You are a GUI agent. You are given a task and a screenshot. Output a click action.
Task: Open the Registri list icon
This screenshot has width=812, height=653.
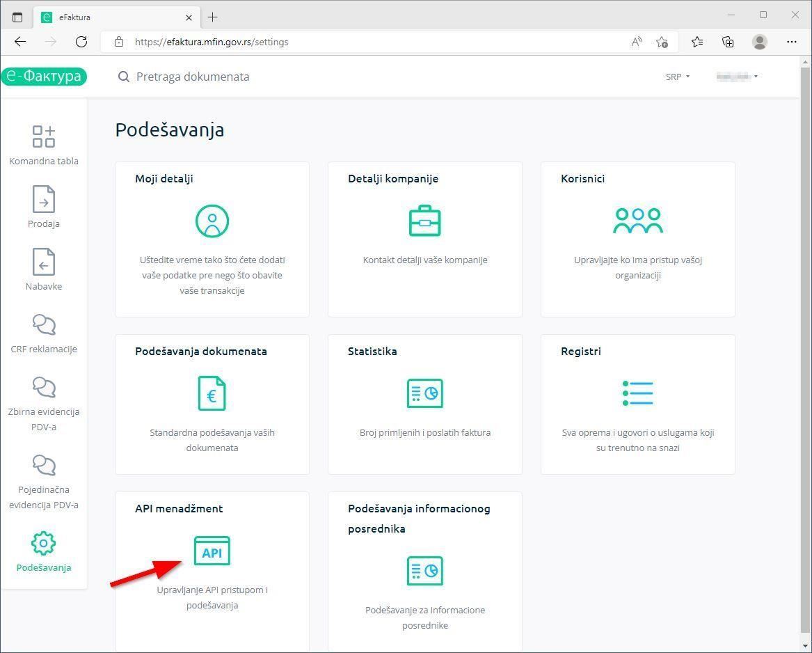point(637,393)
